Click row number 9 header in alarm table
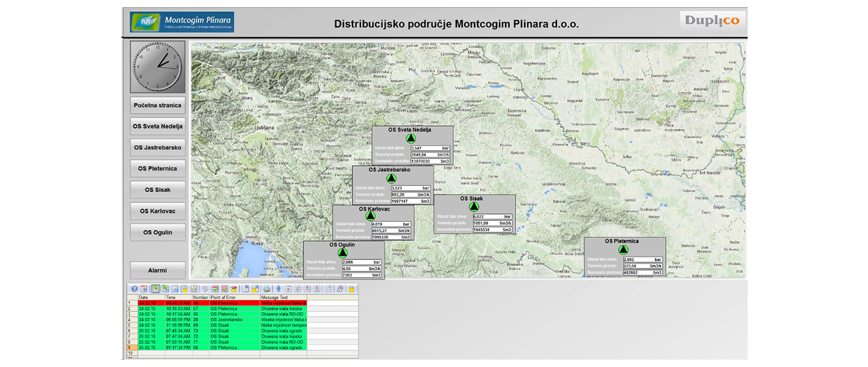 pos(132,347)
